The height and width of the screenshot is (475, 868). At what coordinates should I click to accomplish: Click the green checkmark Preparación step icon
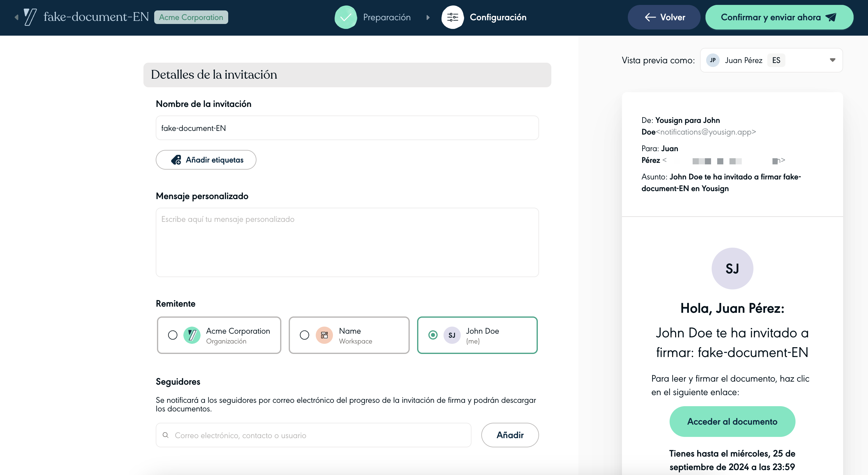345,17
